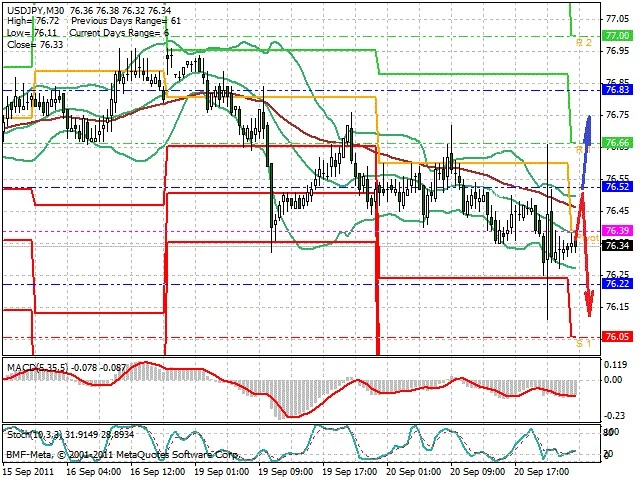Viewport: 640px width, 480px height.
Task: Click the 15 Sep 2011 date label
Action: click(29, 472)
